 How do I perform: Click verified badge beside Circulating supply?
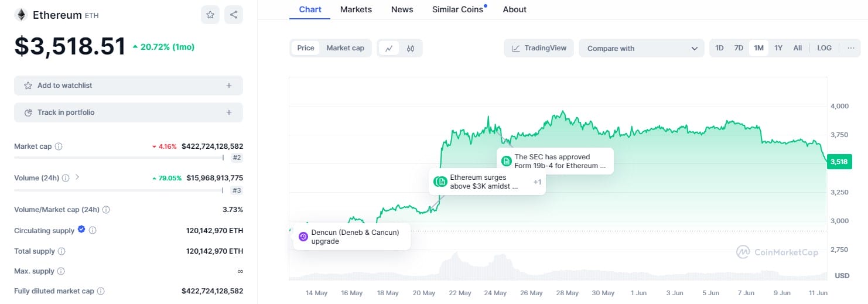point(81,230)
